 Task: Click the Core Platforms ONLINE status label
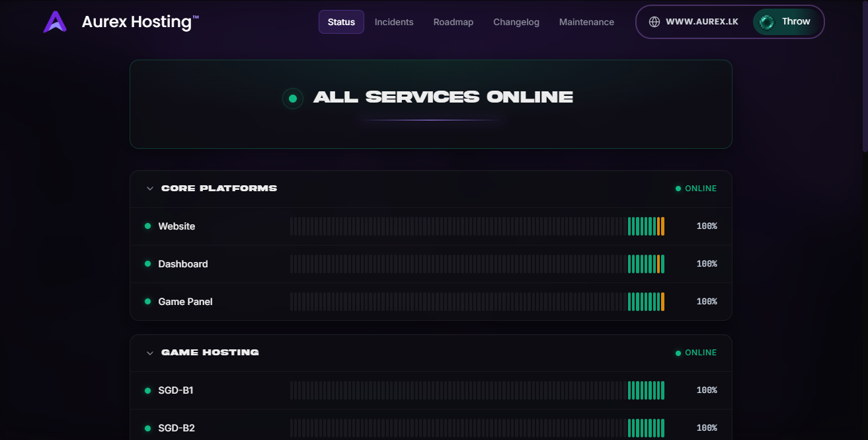[x=696, y=189]
